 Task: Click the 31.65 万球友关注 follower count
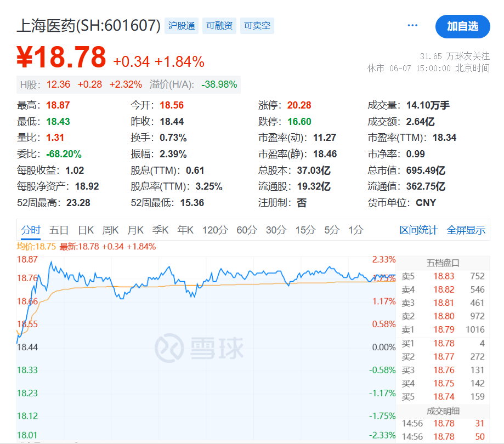click(x=455, y=56)
